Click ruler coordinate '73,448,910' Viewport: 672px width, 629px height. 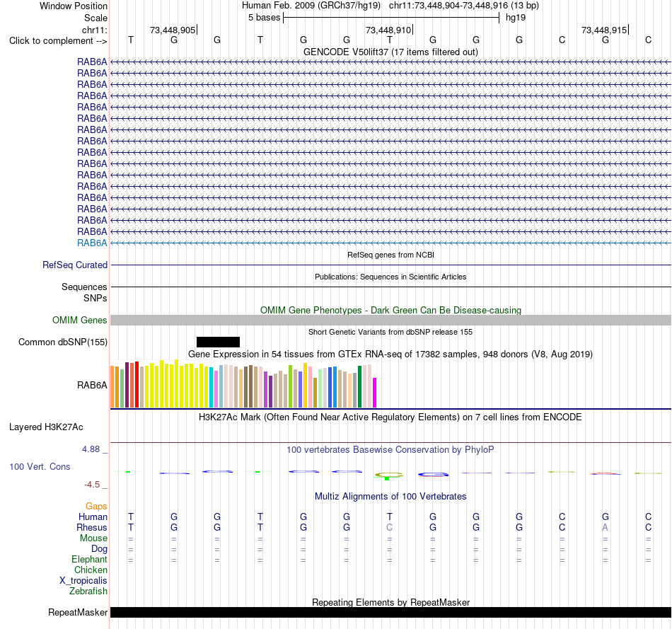coord(388,30)
